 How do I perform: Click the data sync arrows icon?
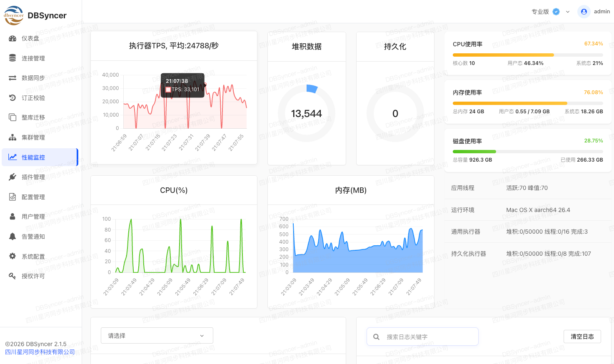[12, 78]
